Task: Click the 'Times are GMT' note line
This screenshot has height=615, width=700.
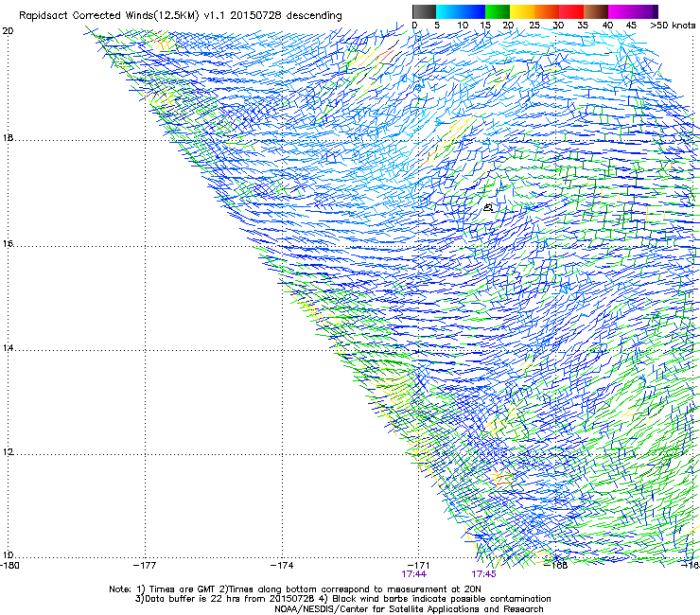Action: pos(295,589)
